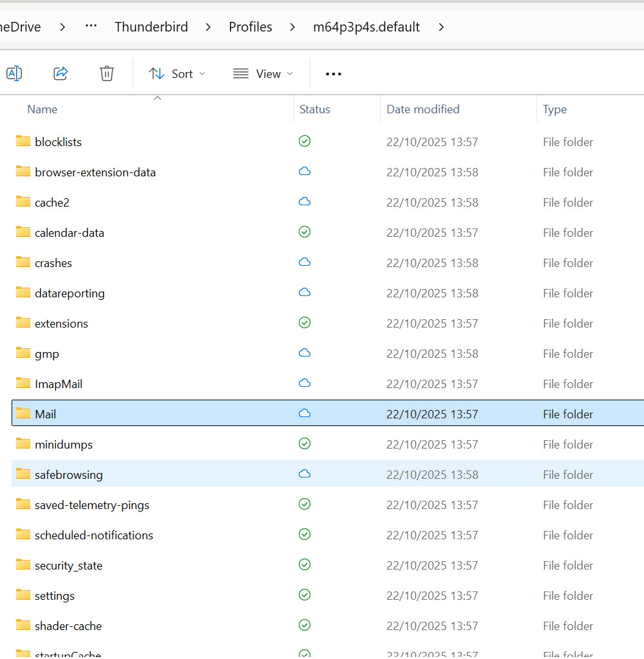644x659 pixels.
Task: Click the ImapMail folder icon
Action: click(24, 384)
